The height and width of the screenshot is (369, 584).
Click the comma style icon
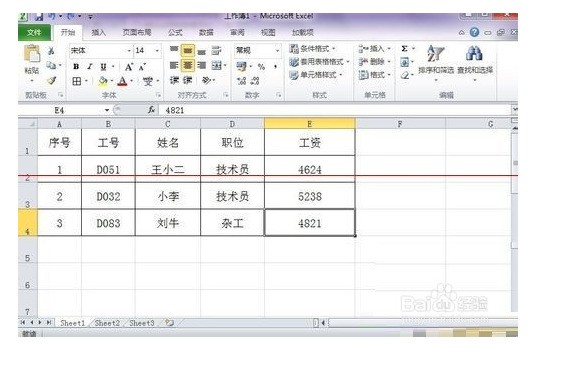pos(275,67)
